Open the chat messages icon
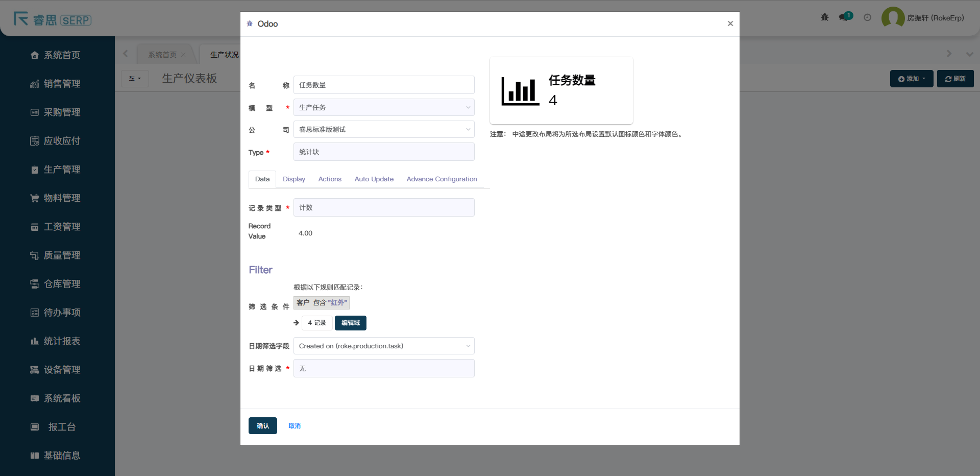 [x=845, y=17]
